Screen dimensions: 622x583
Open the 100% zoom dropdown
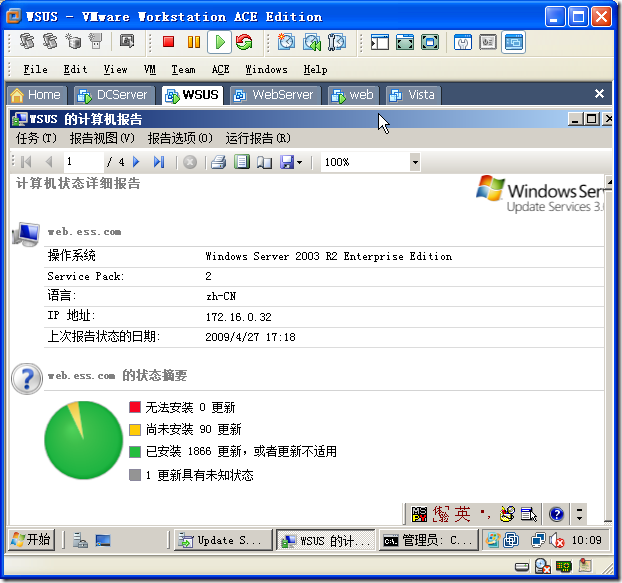coord(415,162)
